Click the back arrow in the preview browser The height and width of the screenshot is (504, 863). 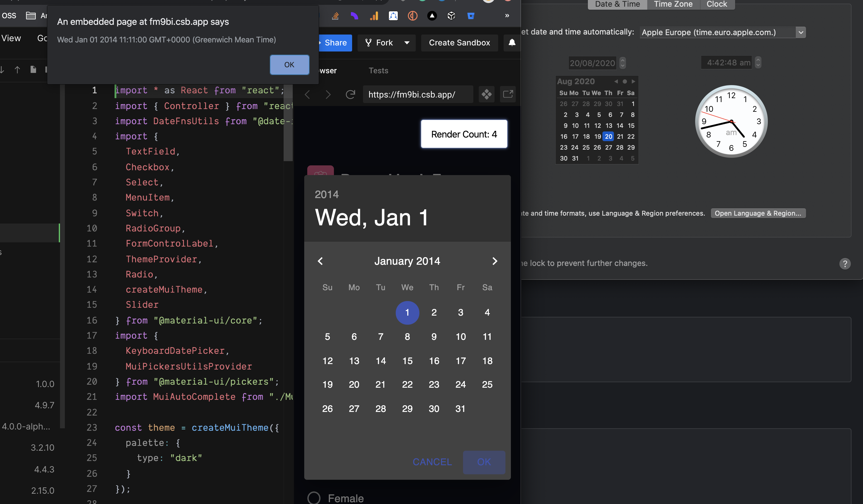(x=307, y=94)
